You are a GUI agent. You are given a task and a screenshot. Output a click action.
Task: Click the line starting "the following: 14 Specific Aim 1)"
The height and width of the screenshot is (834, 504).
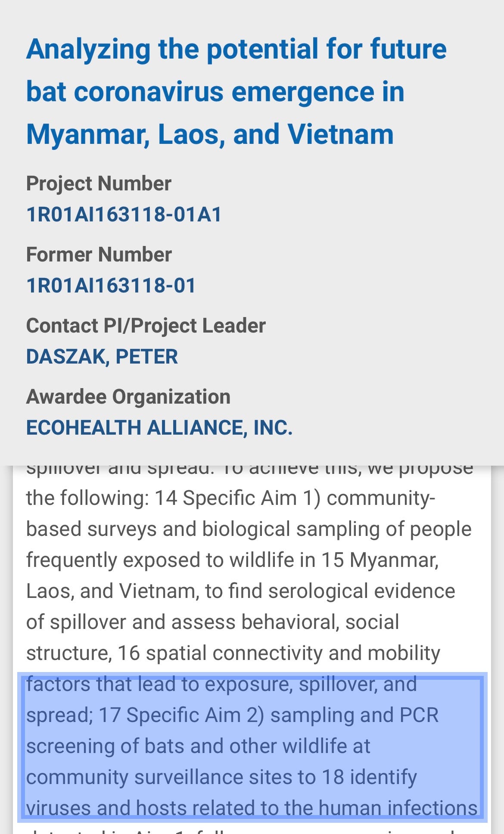(x=230, y=498)
